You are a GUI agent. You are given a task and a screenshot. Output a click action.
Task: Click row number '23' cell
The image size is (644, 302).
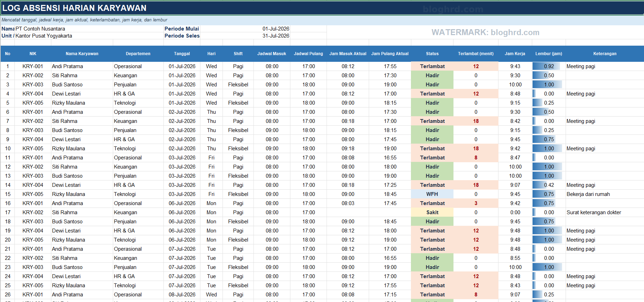pyautogui.click(x=8, y=267)
